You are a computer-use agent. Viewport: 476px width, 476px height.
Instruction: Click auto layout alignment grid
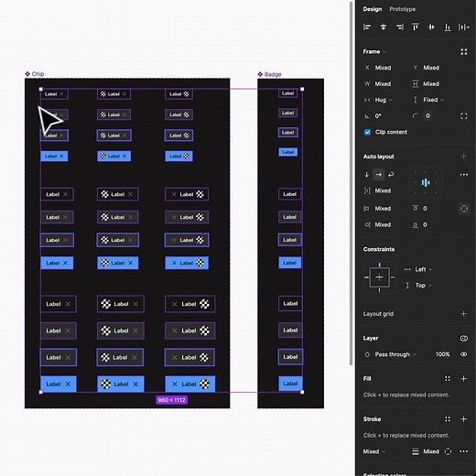426,182
